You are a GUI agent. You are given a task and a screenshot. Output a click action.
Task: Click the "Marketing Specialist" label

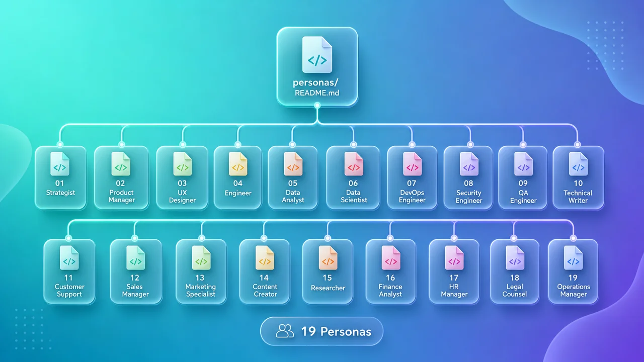[201, 290]
